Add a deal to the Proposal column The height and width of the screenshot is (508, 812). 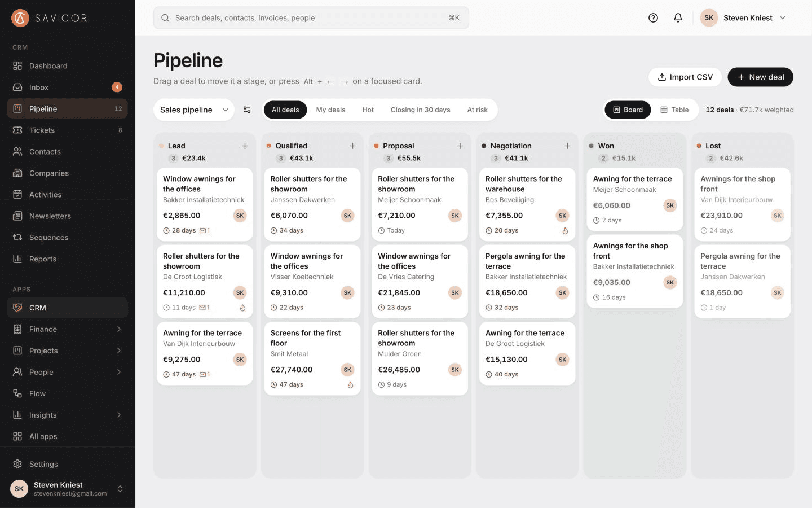[x=460, y=146]
